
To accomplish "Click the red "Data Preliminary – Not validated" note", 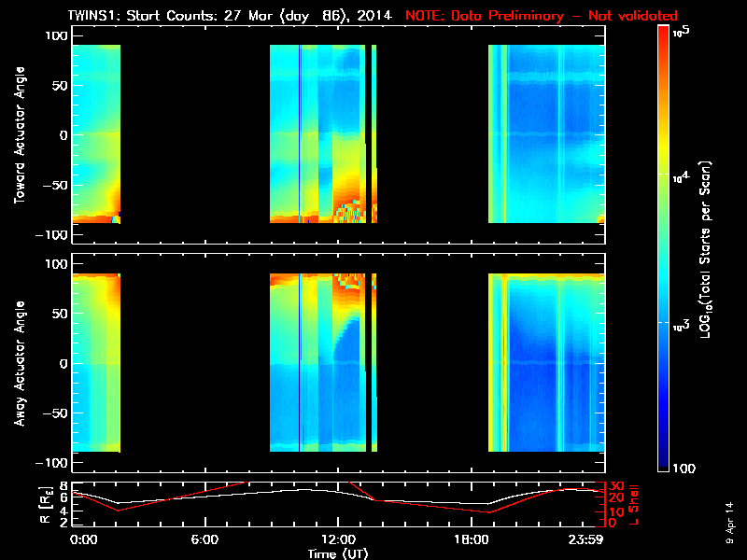I will 542,16.
